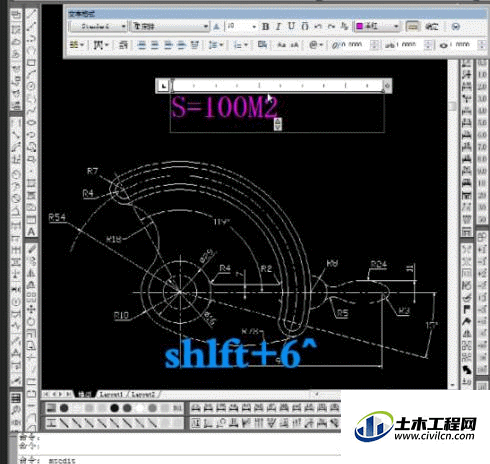Convert selected text to lowercase
The height and width of the screenshot is (464, 490).
click(295, 45)
